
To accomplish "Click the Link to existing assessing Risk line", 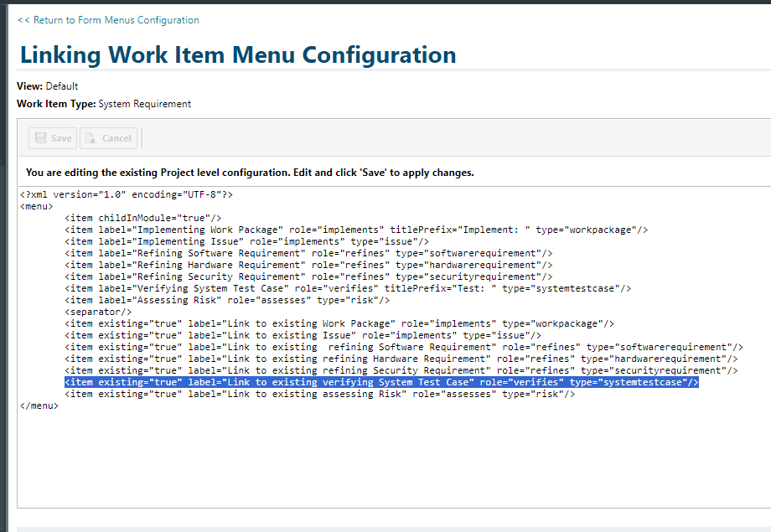I will (x=320, y=394).
